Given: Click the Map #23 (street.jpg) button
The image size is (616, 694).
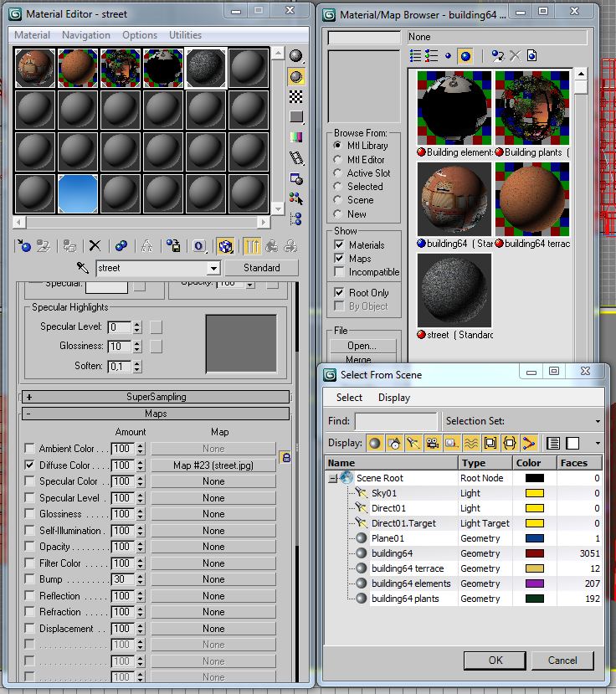Looking at the screenshot, I should tap(213, 465).
